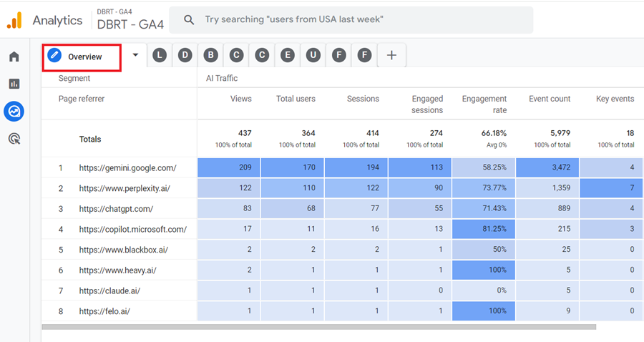644x342 pixels.
Task: Click the pencil edit icon beside Overview
Action: tap(54, 55)
